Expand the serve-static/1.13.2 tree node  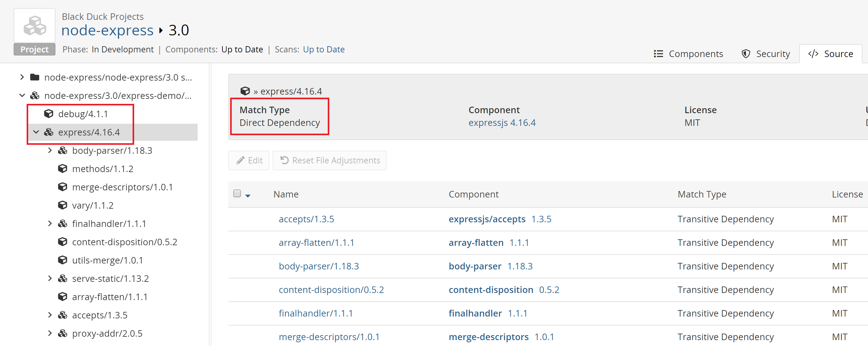pos(50,278)
